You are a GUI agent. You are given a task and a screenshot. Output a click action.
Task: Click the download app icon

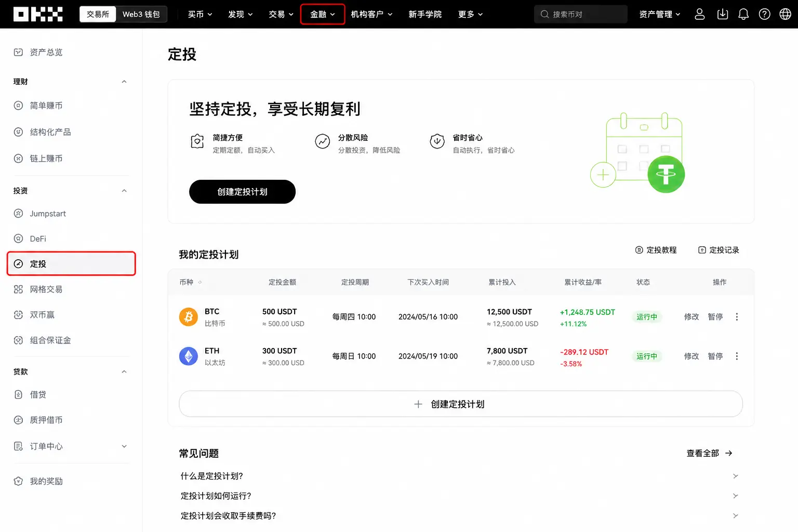click(722, 14)
